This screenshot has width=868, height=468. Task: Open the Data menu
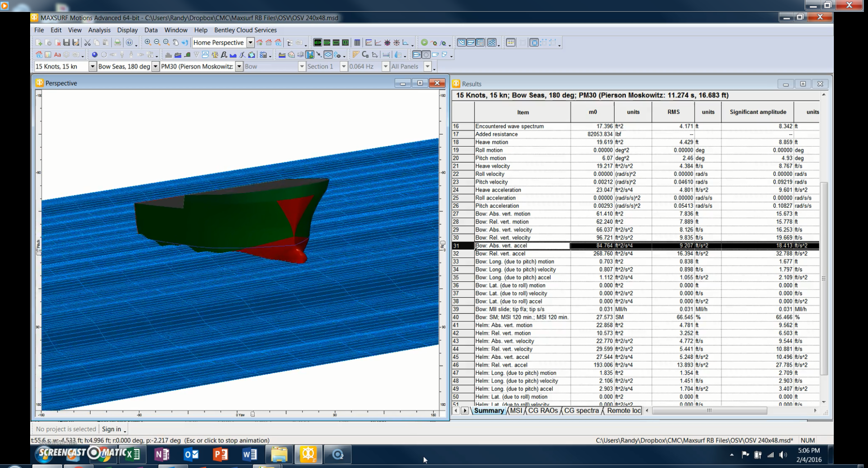coord(151,30)
